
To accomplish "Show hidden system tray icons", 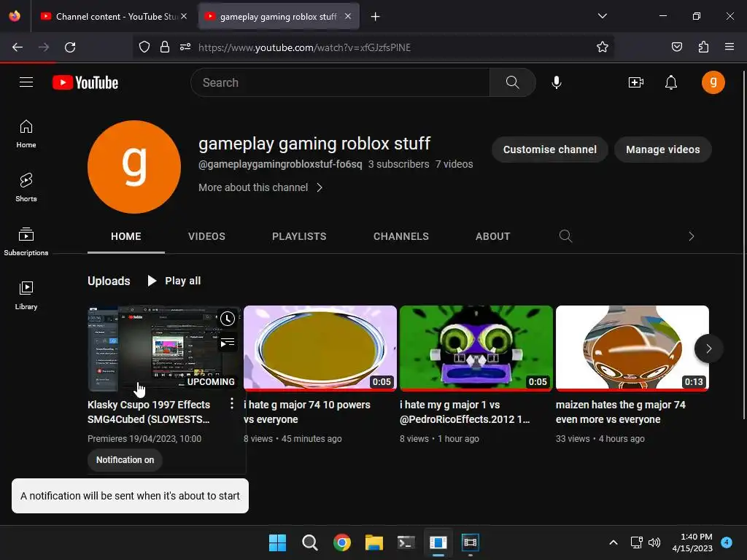I will coord(614,542).
